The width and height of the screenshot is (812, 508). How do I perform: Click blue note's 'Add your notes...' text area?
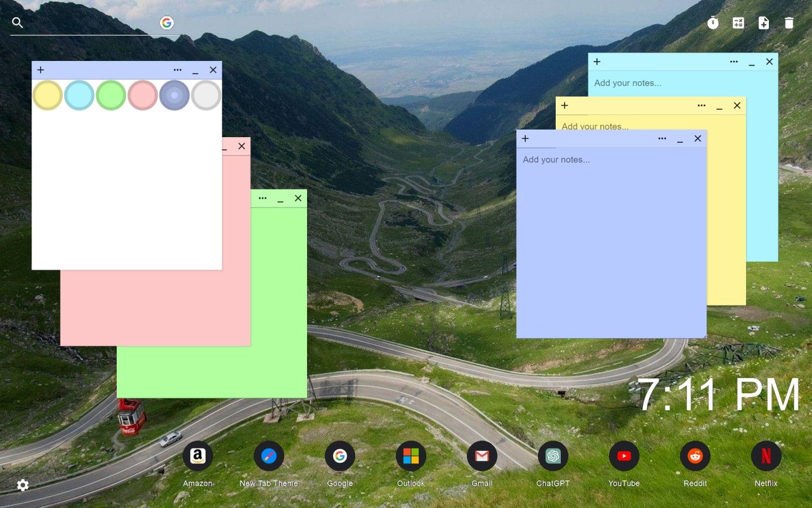point(612,243)
